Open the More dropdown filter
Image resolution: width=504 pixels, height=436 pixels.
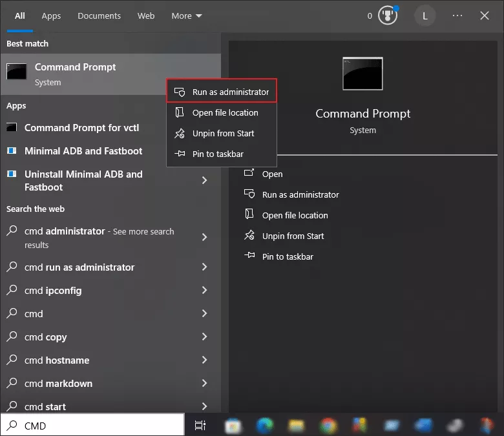pyautogui.click(x=187, y=16)
